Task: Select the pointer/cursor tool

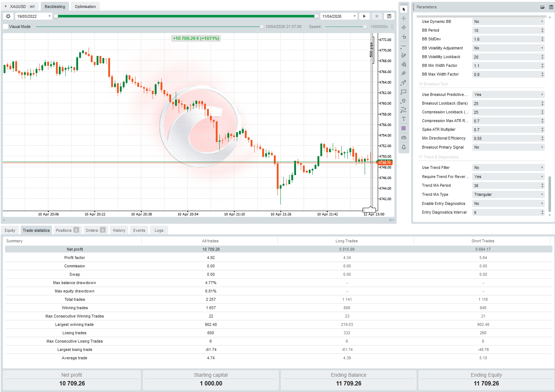Action: coord(404,9)
